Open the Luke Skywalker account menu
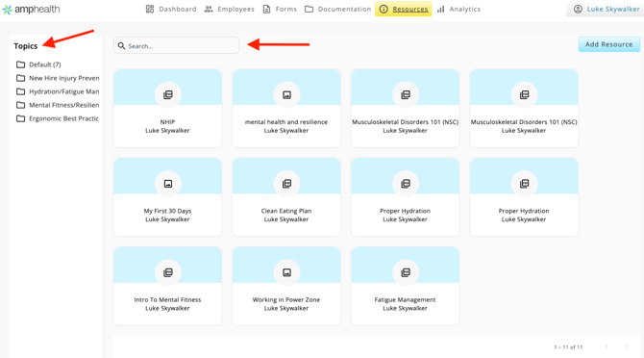Image resolution: width=644 pixels, height=358 pixels. click(x=606, y=9)
